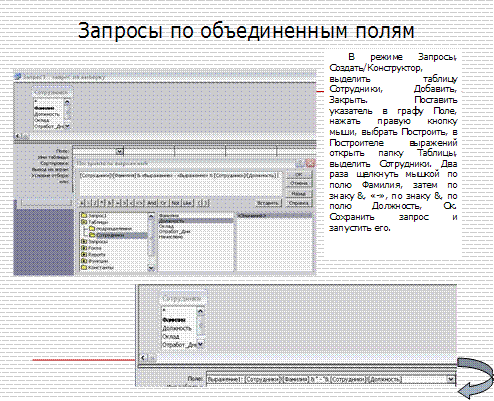
Task: Click the Not operator button
Action: click(x=175, y=203)
